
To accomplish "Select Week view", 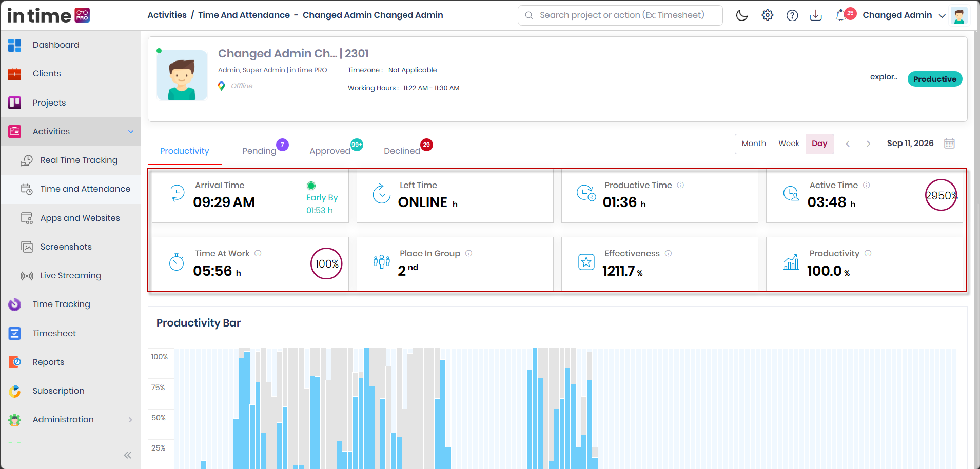I will 789,144.
